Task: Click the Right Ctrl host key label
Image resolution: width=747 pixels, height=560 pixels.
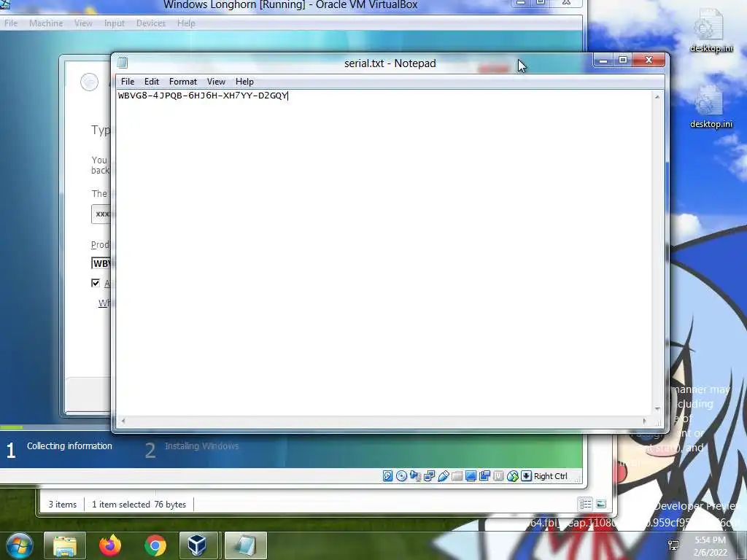Action: 550,475
